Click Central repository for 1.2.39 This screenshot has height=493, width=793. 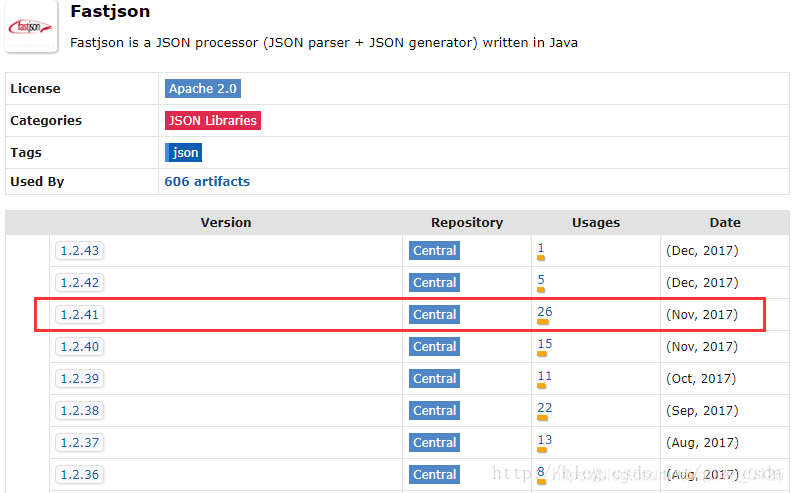click(434, 378)
